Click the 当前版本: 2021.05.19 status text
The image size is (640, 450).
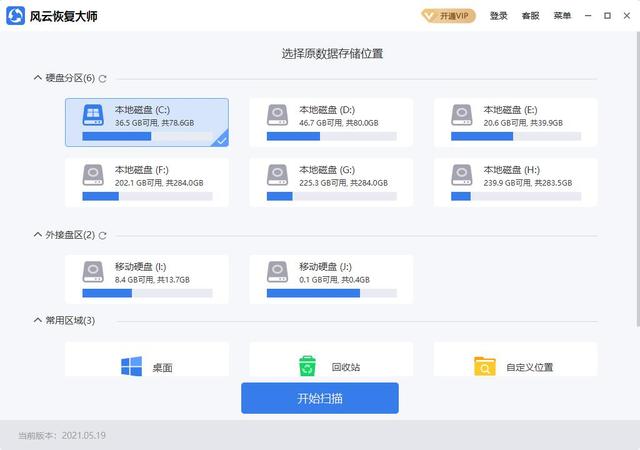click(x=62, y=435)
